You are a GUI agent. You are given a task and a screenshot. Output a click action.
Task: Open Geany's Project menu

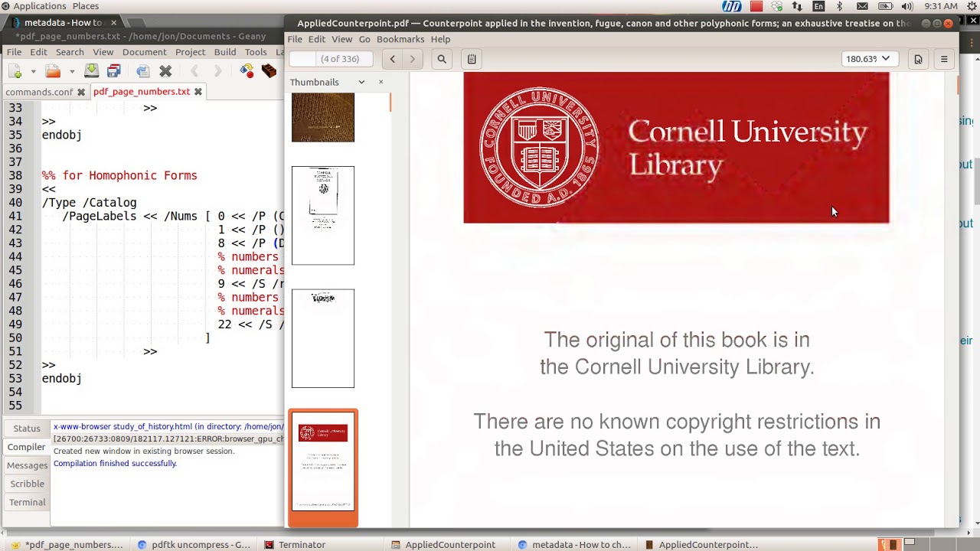(190, 52)
